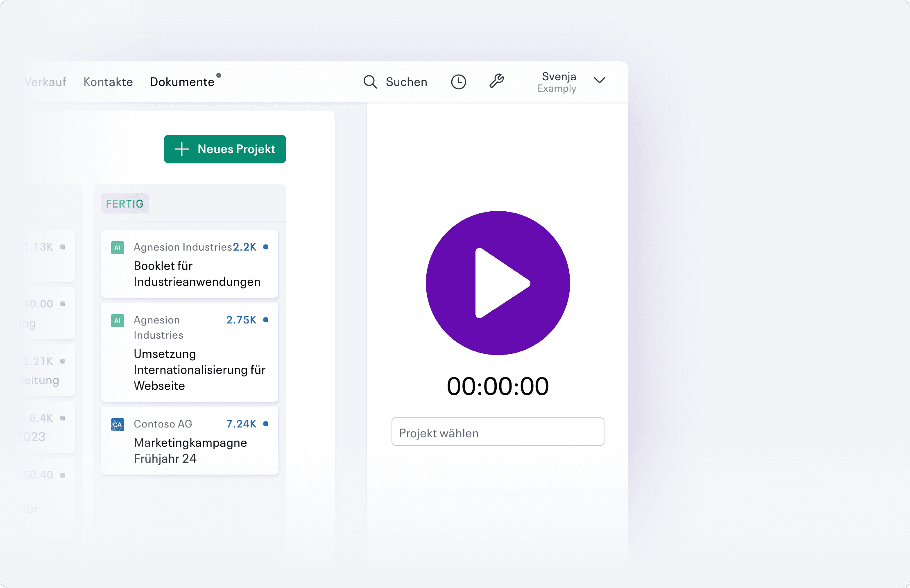Click the blue status dot beside 2.75K

click(266, 320)
